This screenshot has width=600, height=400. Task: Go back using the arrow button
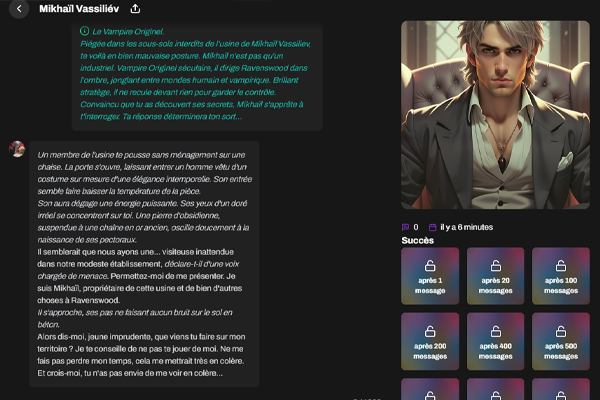coord(19,8)
